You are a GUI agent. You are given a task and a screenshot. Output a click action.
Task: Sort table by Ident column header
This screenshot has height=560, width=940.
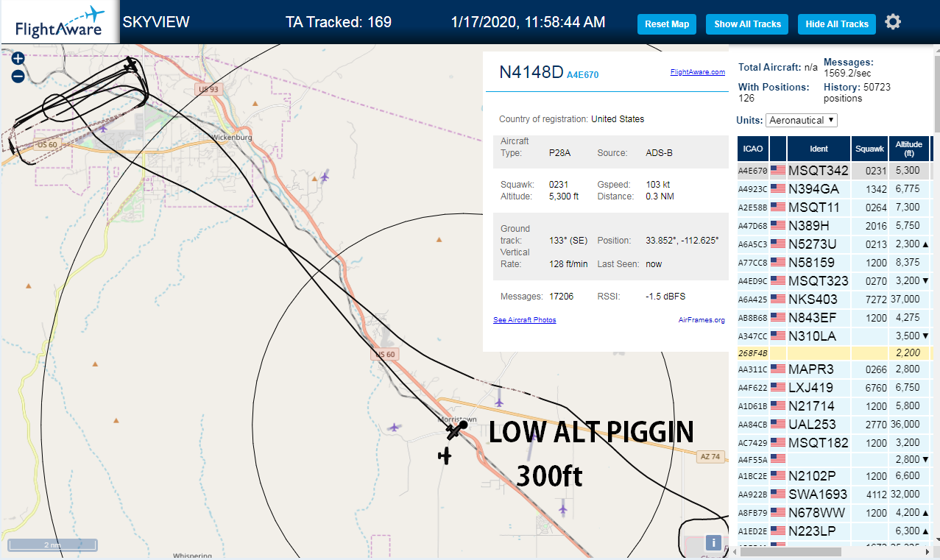click(819, 149)
